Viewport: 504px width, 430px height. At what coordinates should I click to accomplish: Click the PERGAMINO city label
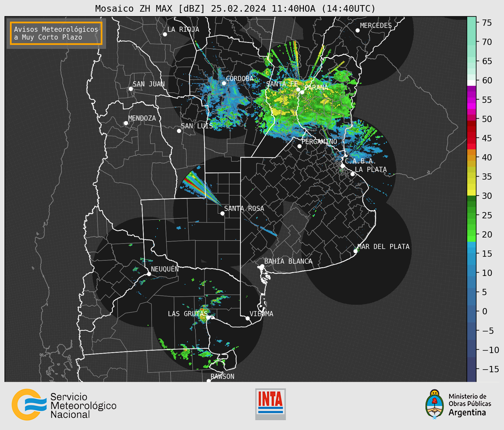coord(319,141)
